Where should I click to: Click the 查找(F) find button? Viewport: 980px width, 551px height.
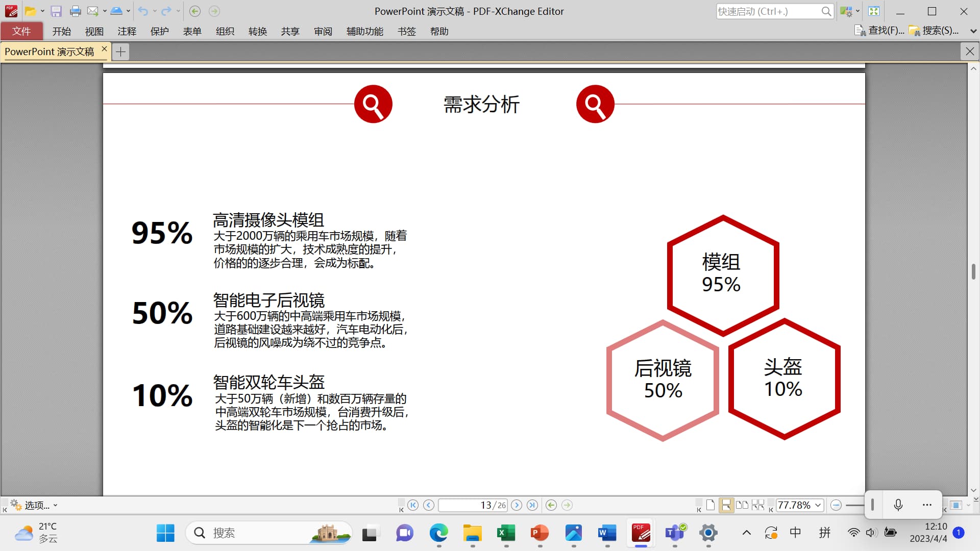pyautogui.click(x=879, y=31)
